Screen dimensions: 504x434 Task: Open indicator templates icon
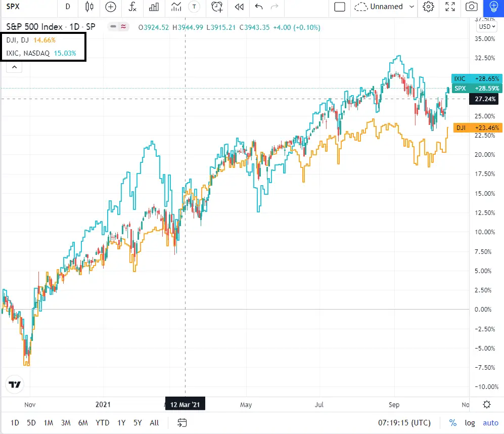click(x=176, y=7)
